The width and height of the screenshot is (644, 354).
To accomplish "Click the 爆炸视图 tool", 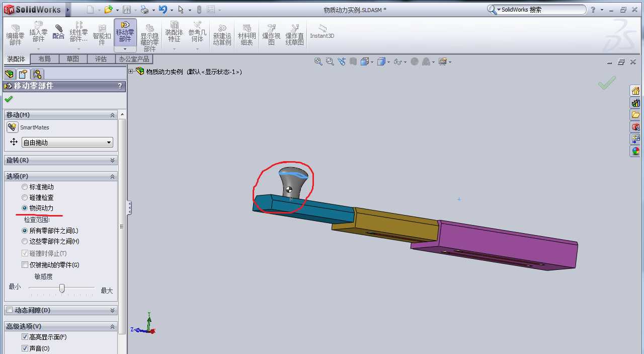I will click(x=272, y=35).
